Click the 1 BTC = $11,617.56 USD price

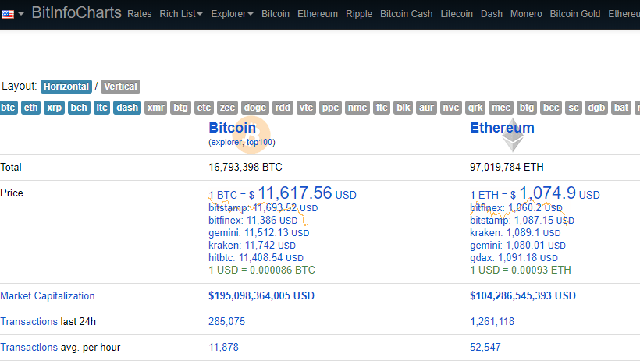(283, 193)
